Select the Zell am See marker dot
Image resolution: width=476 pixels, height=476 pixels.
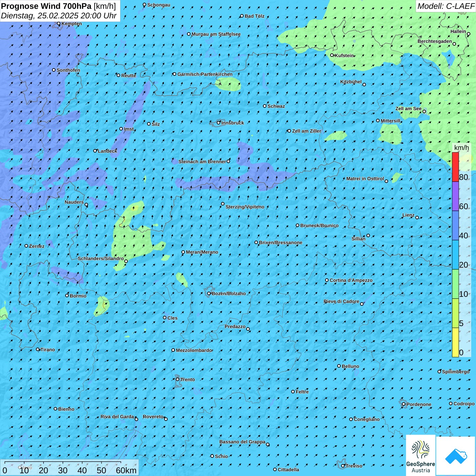pos(424,111)
